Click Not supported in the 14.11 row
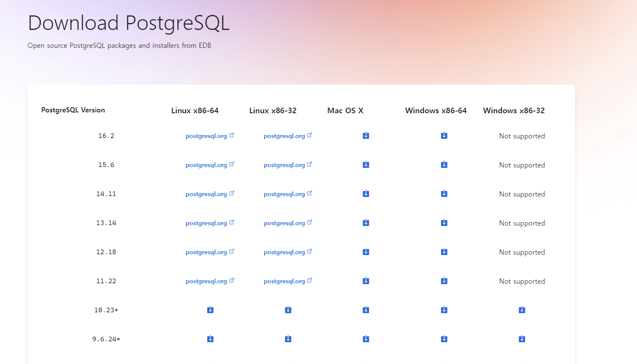Screen dimensions: 637x364 click(x=522, y=194)
